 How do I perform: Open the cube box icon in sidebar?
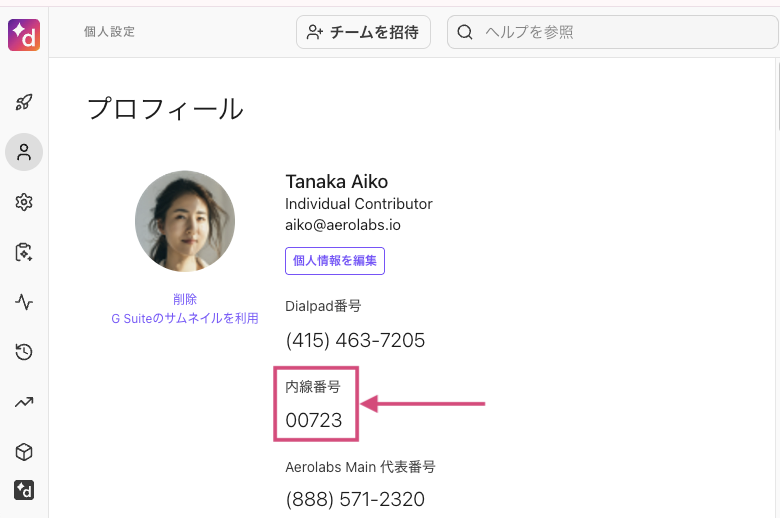24,452
